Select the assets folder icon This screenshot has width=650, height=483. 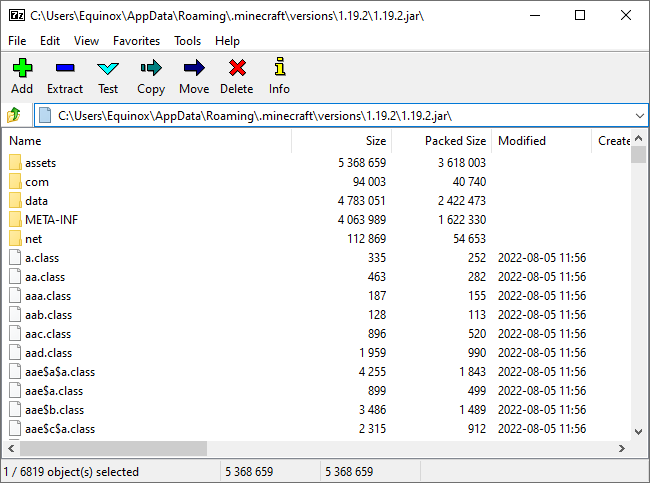click(15, 163)
